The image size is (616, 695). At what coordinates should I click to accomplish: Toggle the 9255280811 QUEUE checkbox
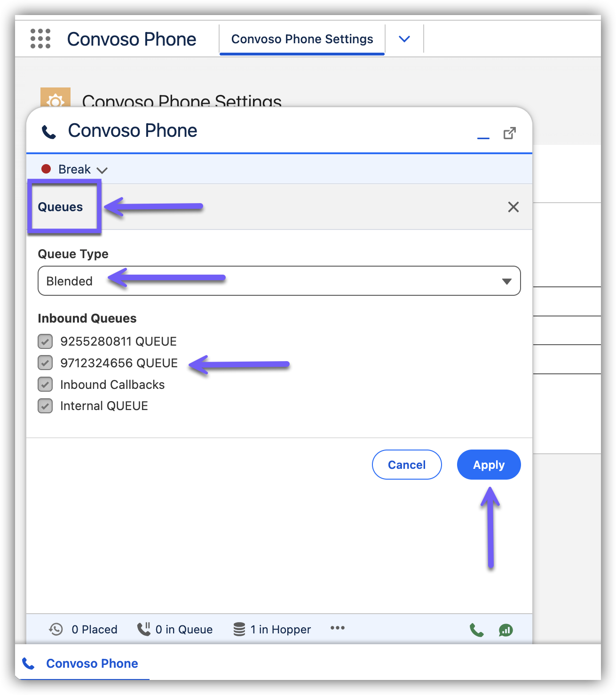45,341
